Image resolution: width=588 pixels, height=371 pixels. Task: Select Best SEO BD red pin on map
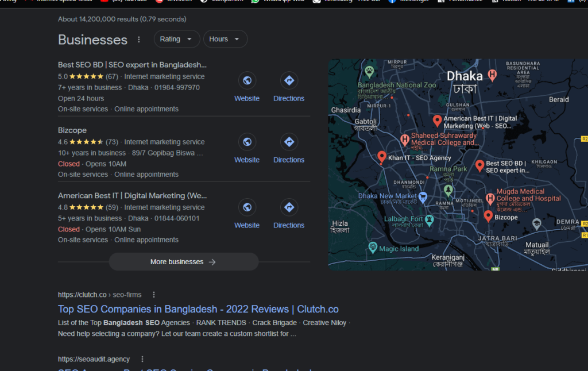pyautogui.click(x=479, y=165)
